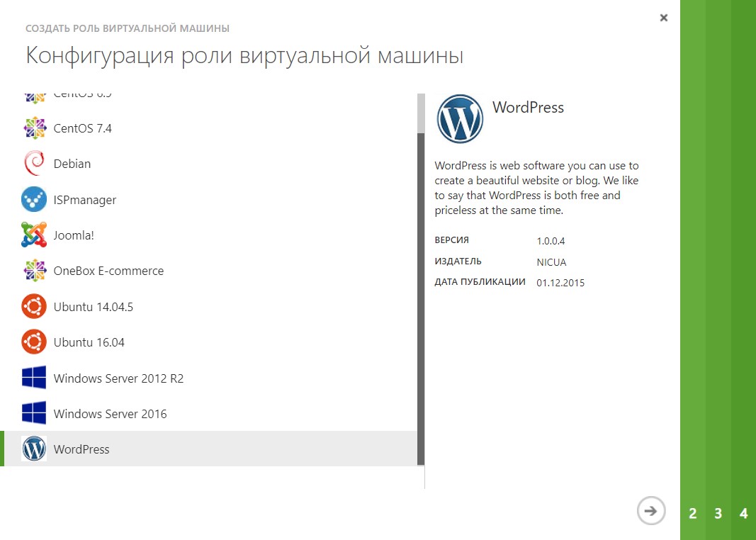756x540 pixels.
Task: Click the WordPress description paragraph
Action: coord(536,188)
